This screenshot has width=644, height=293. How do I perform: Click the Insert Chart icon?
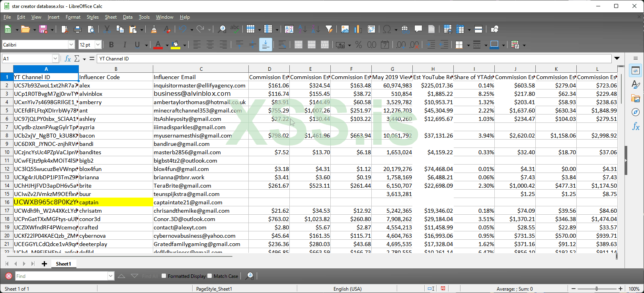pos(358,29)
